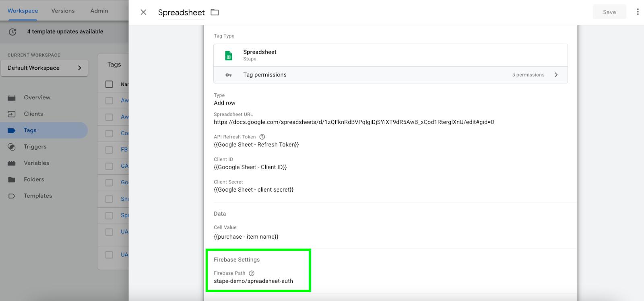Viewport: 644px width, 301px height.
Task: Click the Spreadsheet URL value
Action: click(x=354, y=122)
